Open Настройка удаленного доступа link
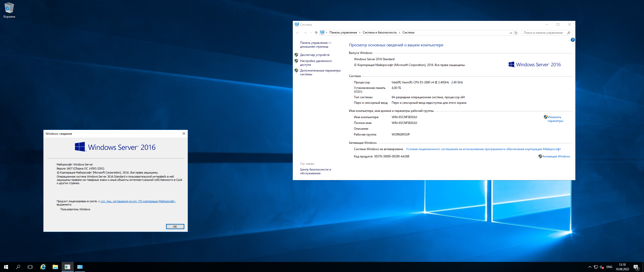The width and height of the screenshot is (644, 272). click(x=316, y=63)
